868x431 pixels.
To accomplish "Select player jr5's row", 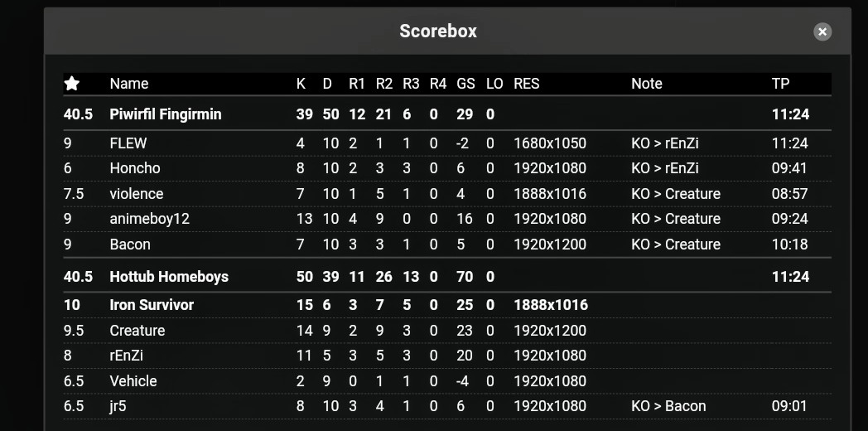I will (447, 406).
